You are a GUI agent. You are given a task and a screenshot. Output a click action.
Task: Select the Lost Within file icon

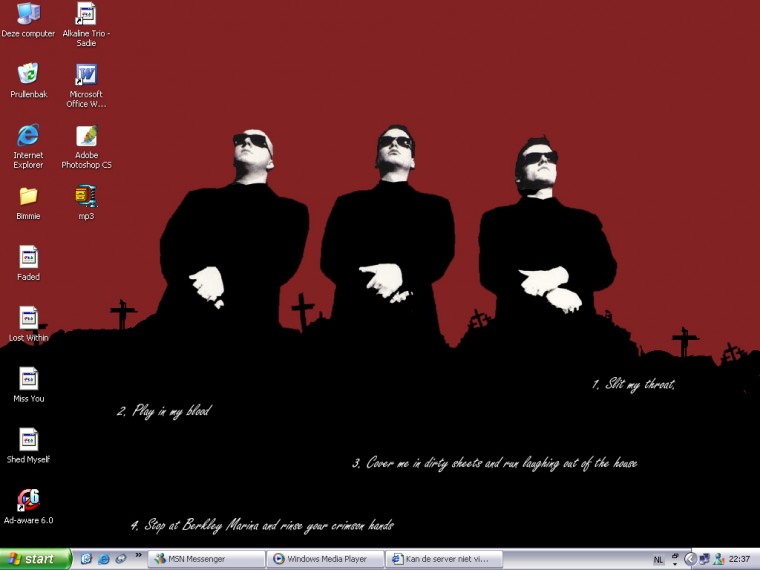(28, 324)
